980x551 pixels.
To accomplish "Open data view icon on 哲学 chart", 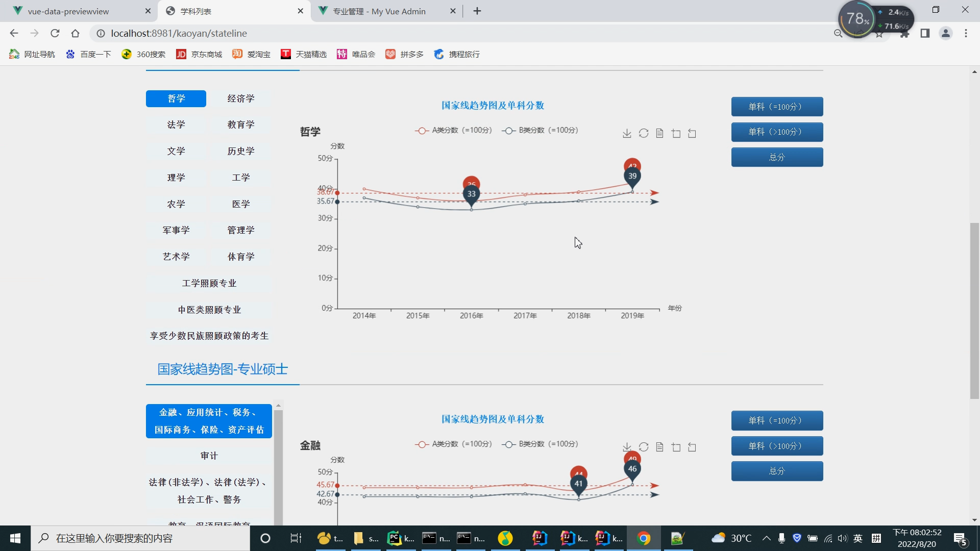I will pyautogui.click(x=659, y=133).
